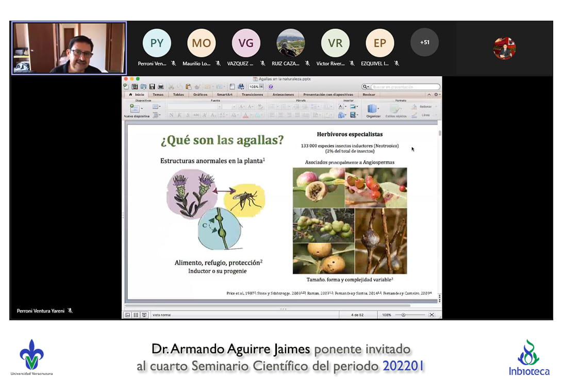Viewport: 562px width, 392px height.
Task: Open the Transiciones ribbon tab
Action: tap(252, 95)
